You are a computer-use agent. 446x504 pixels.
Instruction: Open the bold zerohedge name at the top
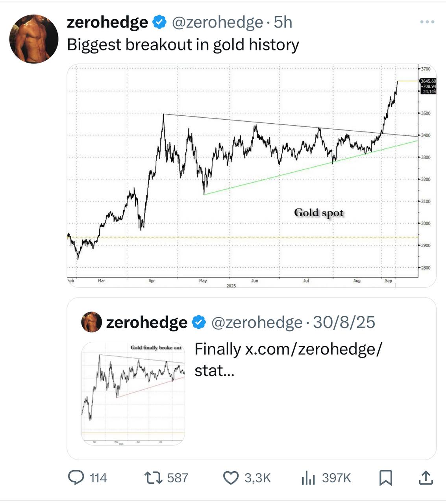(x=107, y=22)
